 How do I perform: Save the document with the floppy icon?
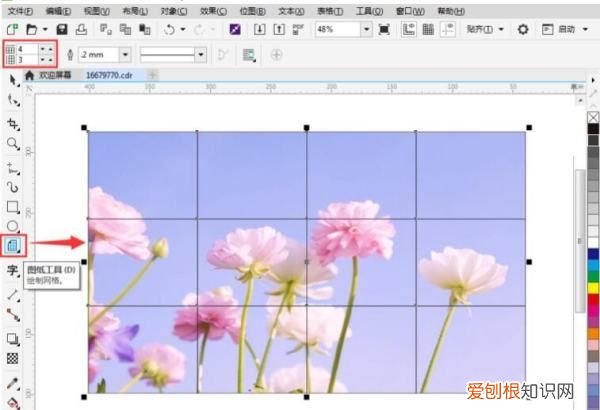click(x=62, y=29)
